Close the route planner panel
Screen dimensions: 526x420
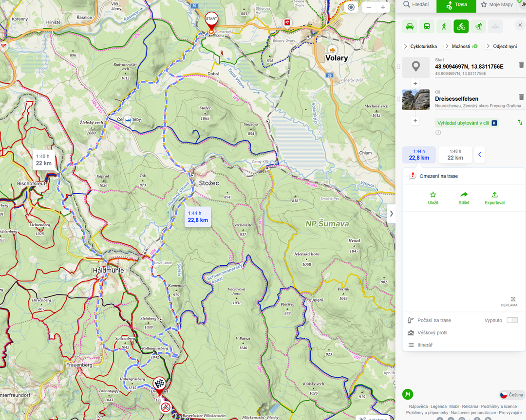pos(520,25)
